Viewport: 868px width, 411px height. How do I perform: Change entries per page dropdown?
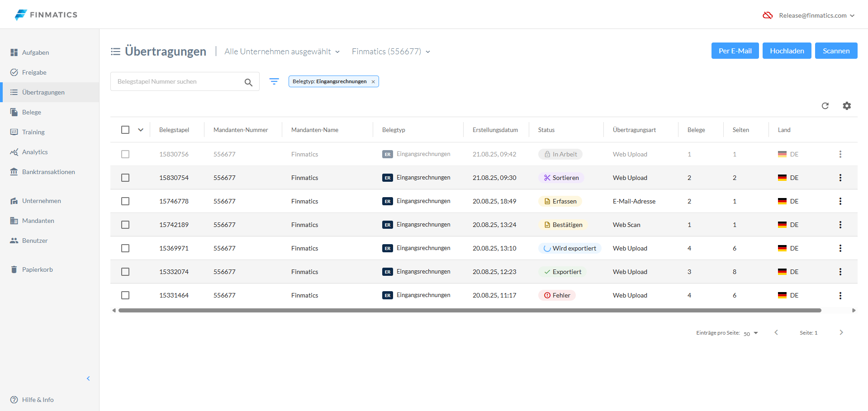click(750, 333)
